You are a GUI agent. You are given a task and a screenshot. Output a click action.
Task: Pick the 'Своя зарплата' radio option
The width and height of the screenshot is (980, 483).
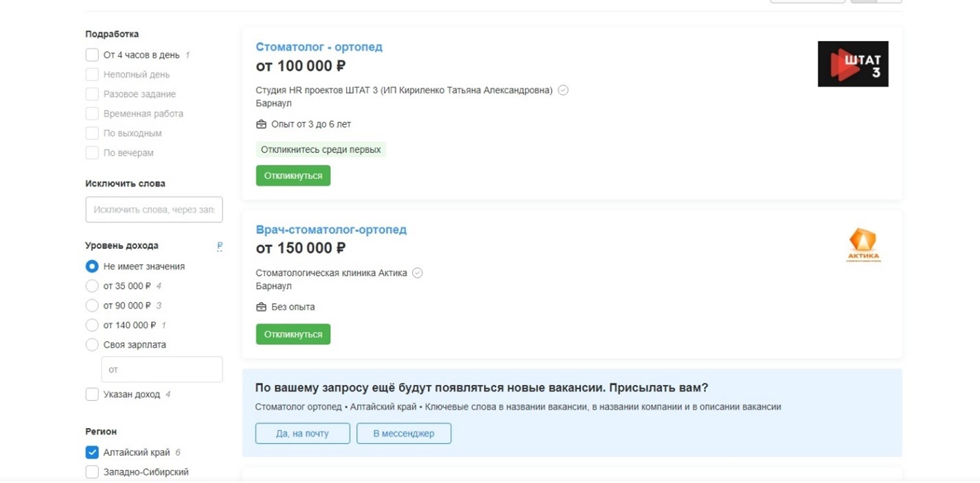coord(92,344)
